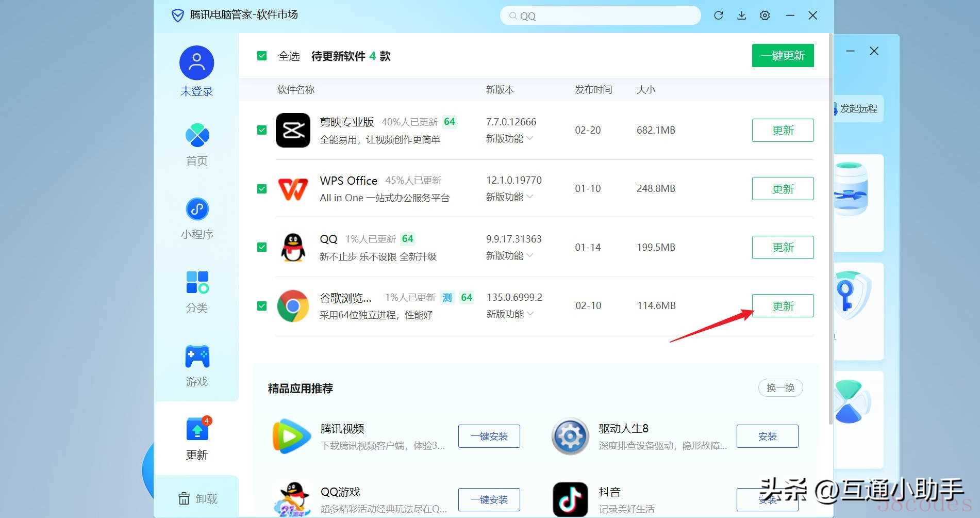Update WPS Office with 更新 button
This screenshot has height=518, width=980.
783,189
